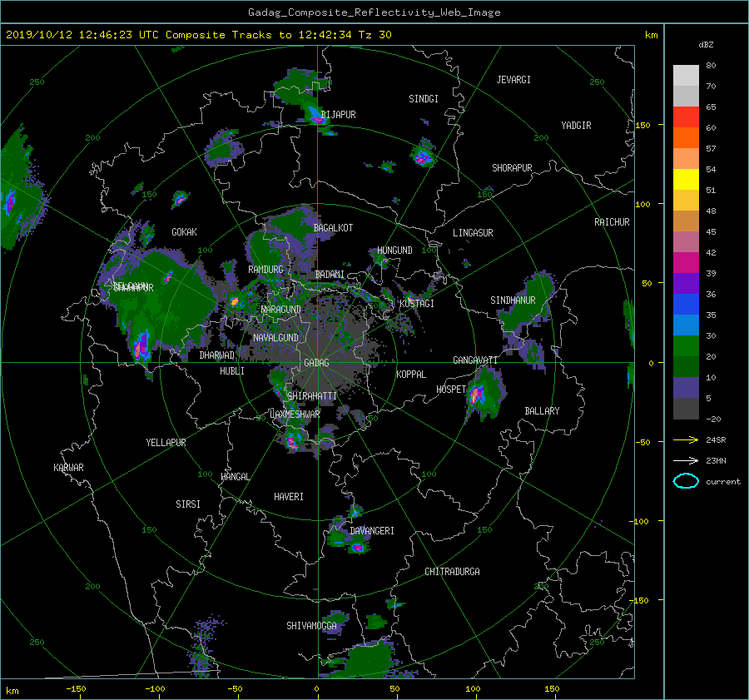Click the SINDGI city label
The width and height of the screenshot is (749, 700).
[424, 99]
